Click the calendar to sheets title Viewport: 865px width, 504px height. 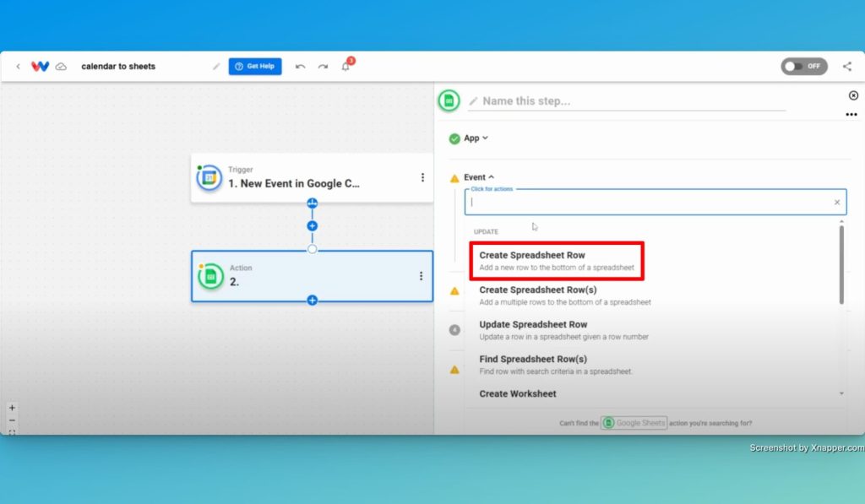[118, 66]
